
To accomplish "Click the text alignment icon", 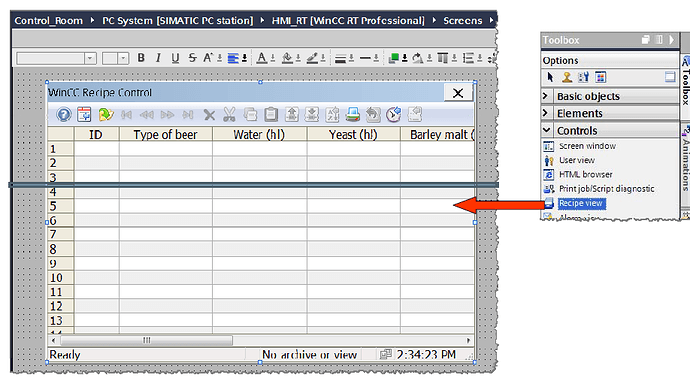I will (233, 58).
